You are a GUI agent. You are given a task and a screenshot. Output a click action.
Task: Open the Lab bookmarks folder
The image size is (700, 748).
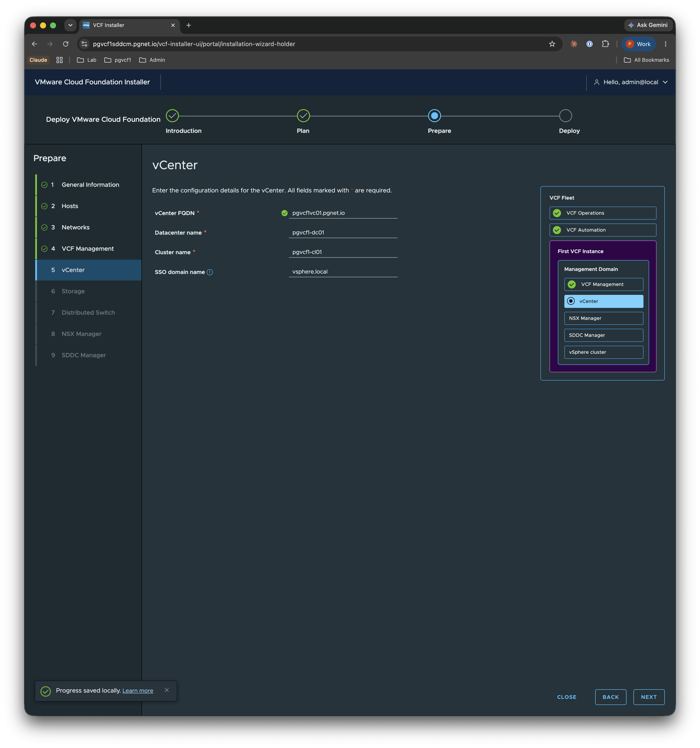click(87, 60)
